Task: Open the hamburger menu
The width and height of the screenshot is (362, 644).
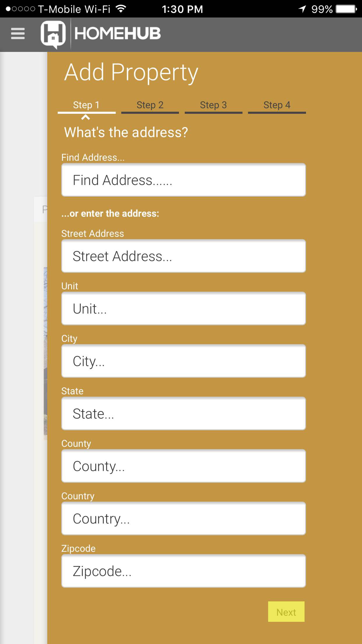Action: tap(18, 34)
